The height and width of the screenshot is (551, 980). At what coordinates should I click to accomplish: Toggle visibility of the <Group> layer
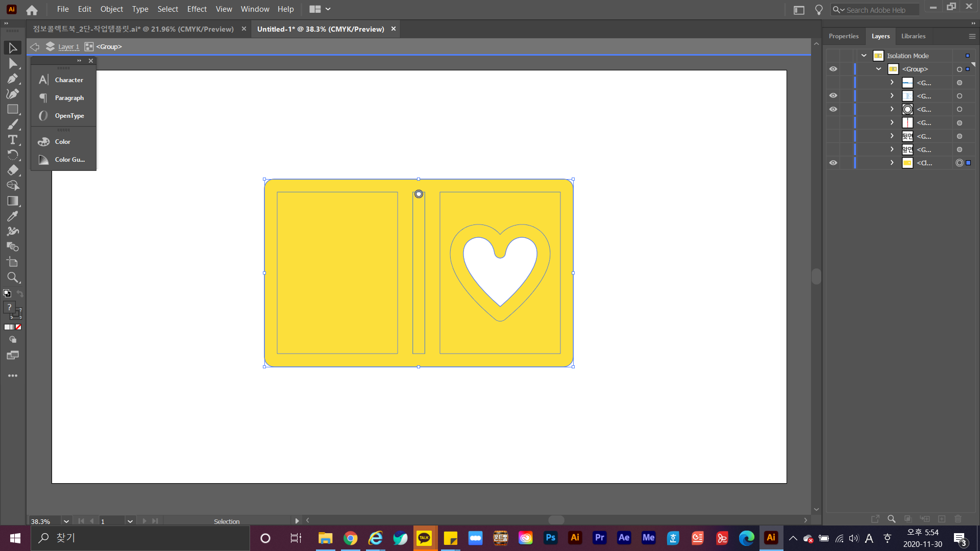tap(833, 69)
